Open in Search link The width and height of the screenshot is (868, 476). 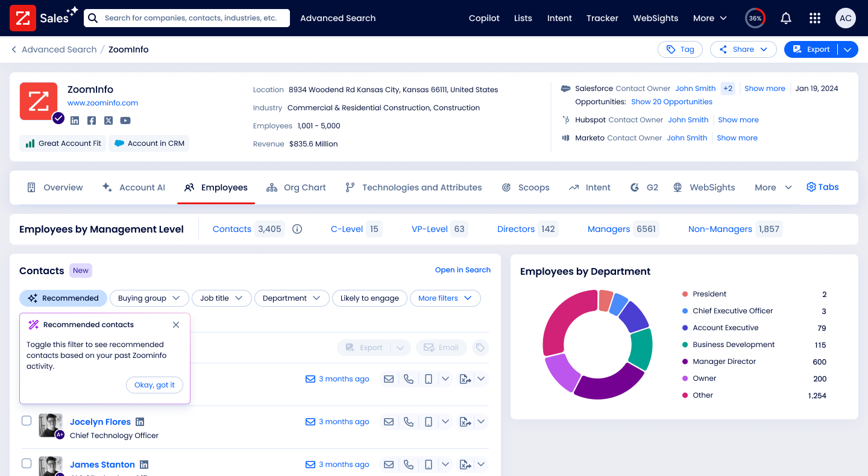coord(463,270)
